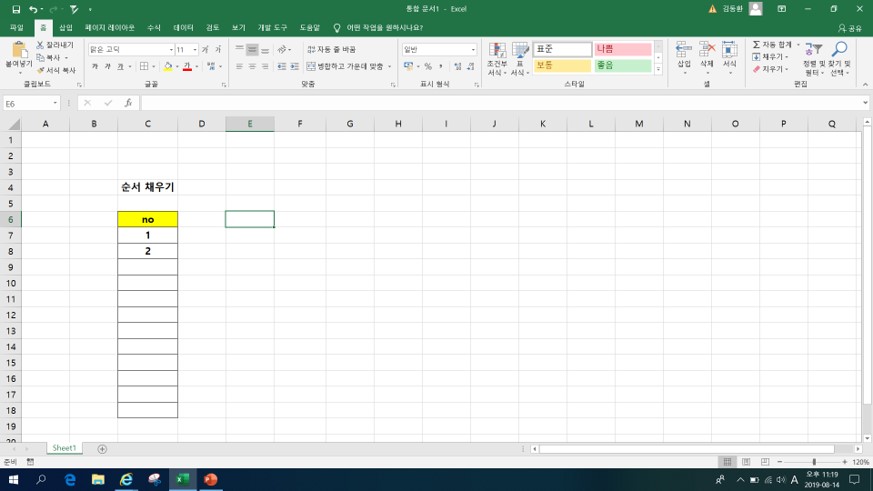The width and height of the screenshot is (873, 491).
Task: Open Format as Table (표 서식)
Action: click(520, 58)
